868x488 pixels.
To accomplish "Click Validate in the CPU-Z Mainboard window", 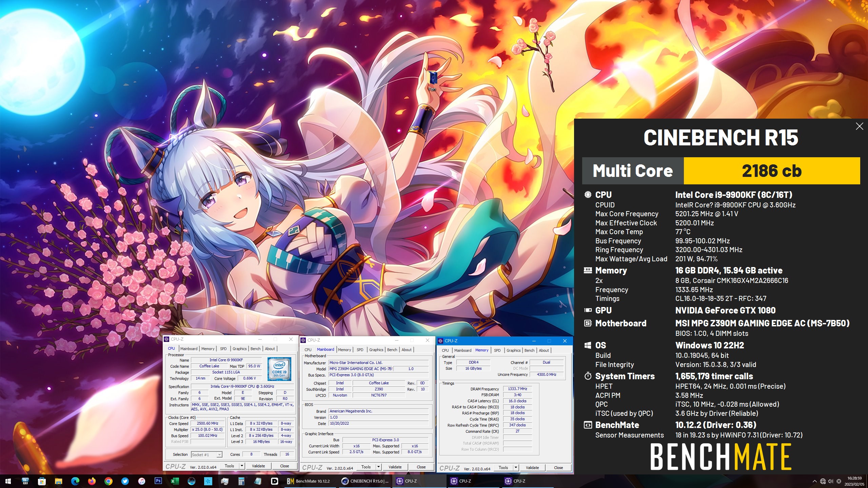I will tap(395, 467).
